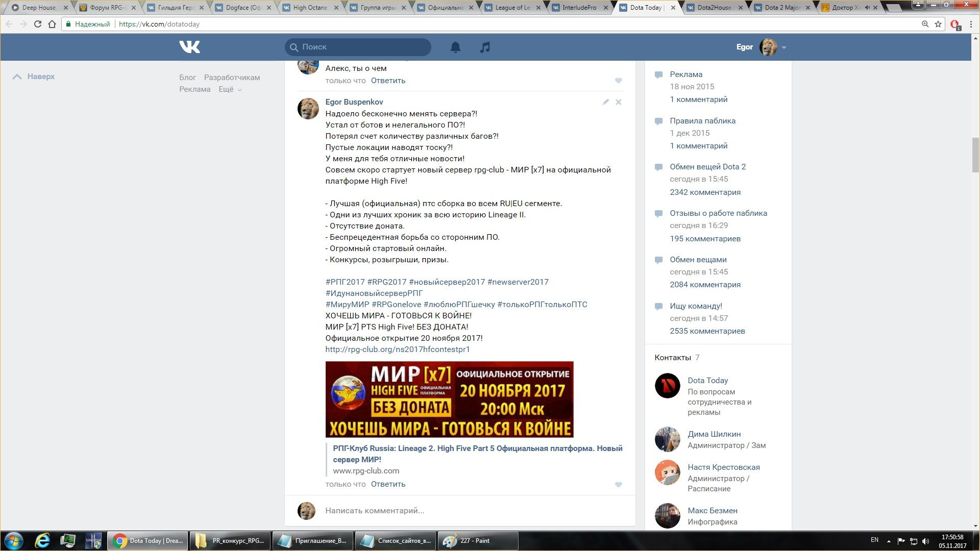Image resolution: width=980 pixels, height=551 pixels.
Task: Click the VK logo in header
Action: coord(190,47)
